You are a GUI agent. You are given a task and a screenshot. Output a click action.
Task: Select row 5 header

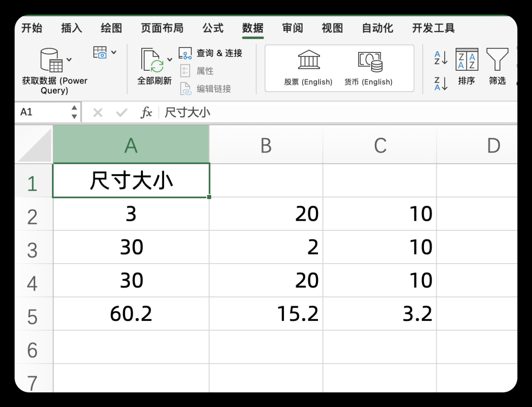[34, 314]
